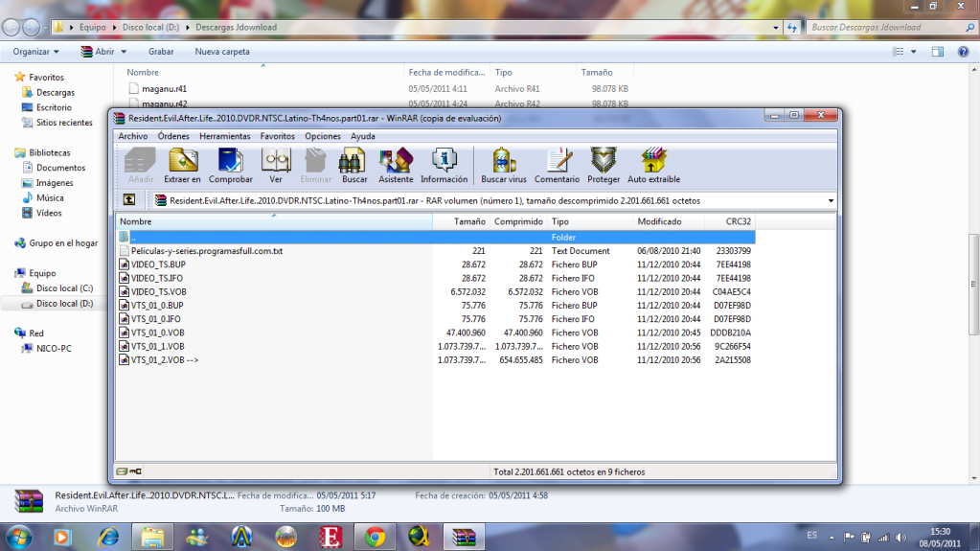Click Explorer refresh address icon
Viewport: 980px width, 551px height.
point(792,28)
